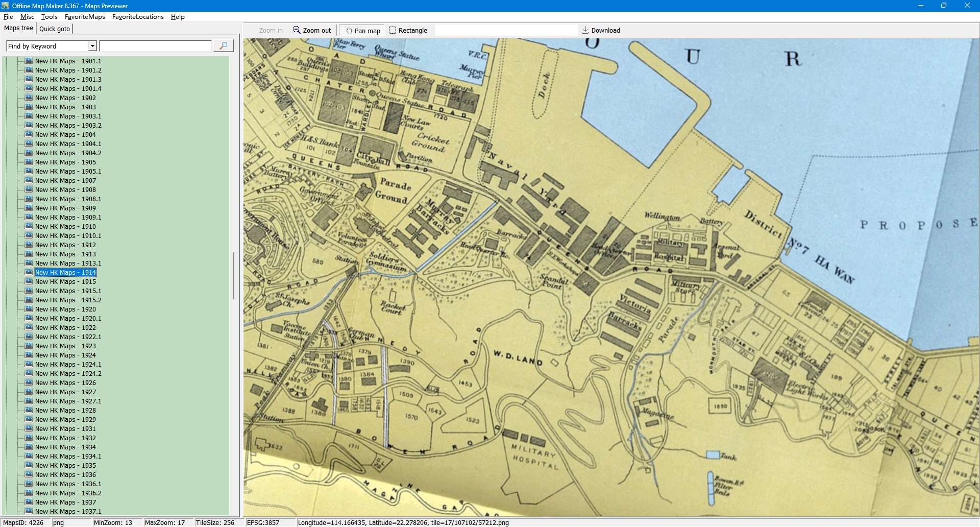Open the Tools menu
Image resolution: width=980 pixels, height=527 pixels.
tap(50, 17)
